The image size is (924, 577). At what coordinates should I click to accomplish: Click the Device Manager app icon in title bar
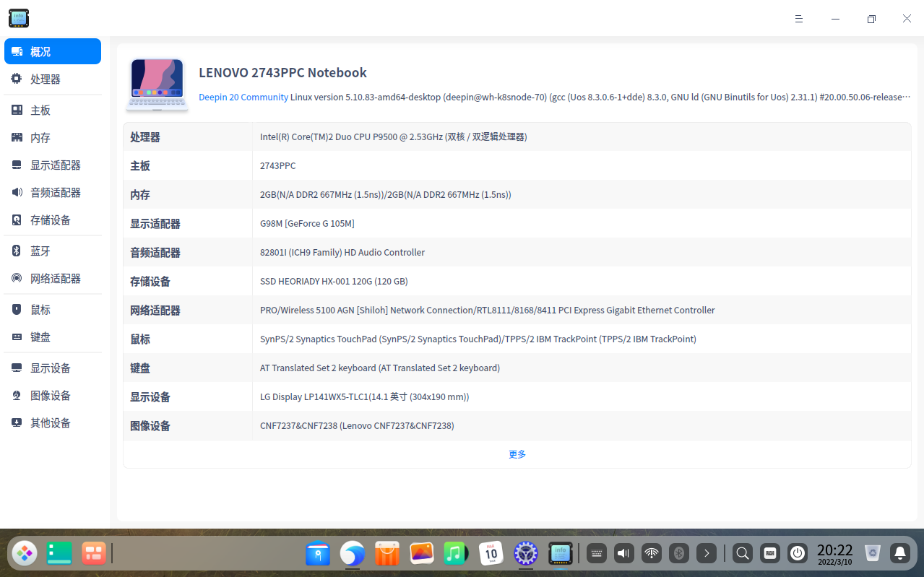pos(19,18)
